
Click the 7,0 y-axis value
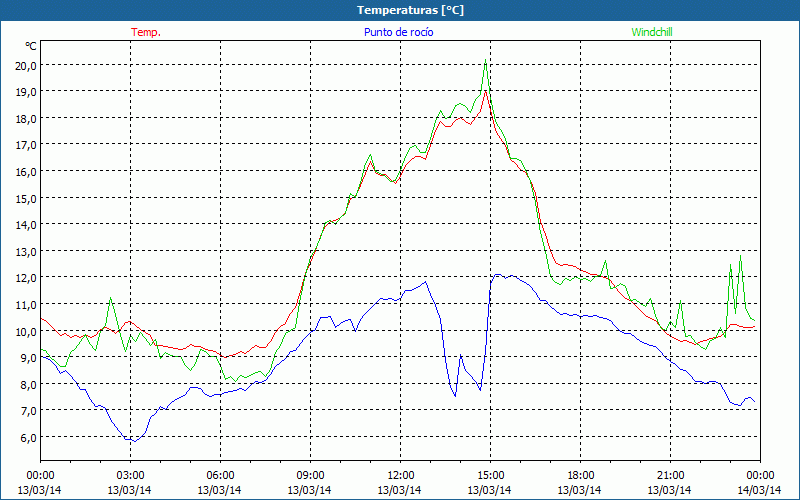coord(29,411)
